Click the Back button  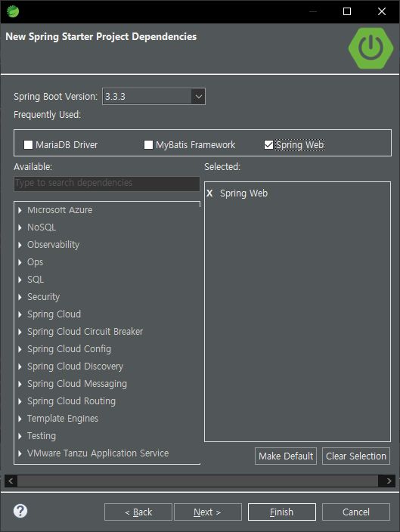[x=138, y=512]
